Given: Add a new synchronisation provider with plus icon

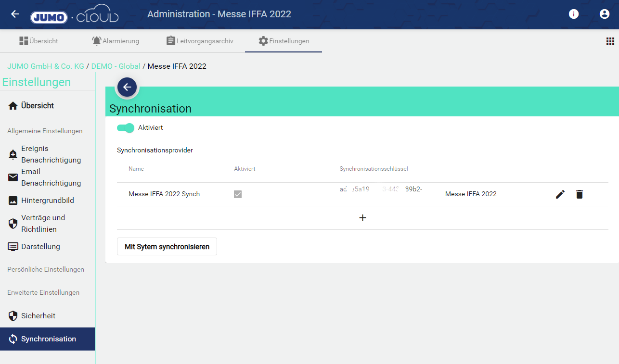Looking at the screenshot, I should tap(362, 218).
